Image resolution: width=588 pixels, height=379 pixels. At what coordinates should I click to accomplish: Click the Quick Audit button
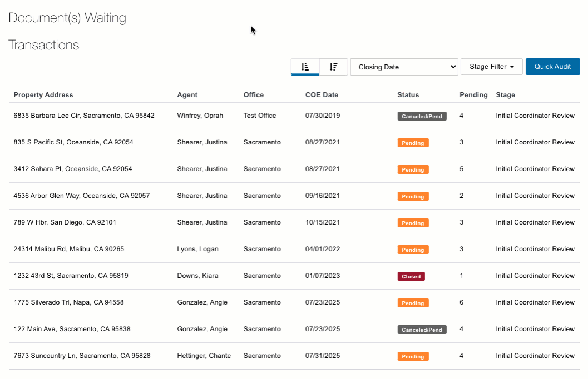click(552, 67)
